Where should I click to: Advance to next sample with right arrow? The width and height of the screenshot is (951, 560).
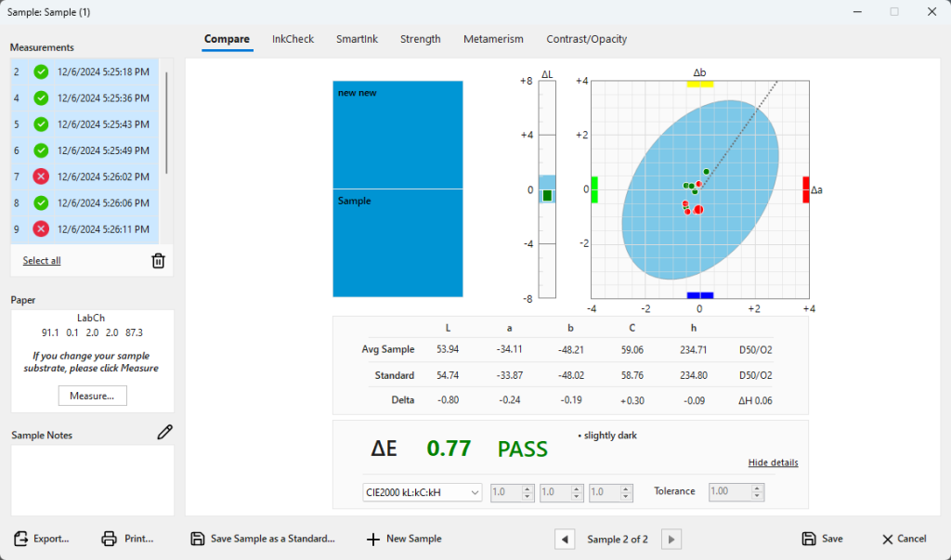point(671,539)
